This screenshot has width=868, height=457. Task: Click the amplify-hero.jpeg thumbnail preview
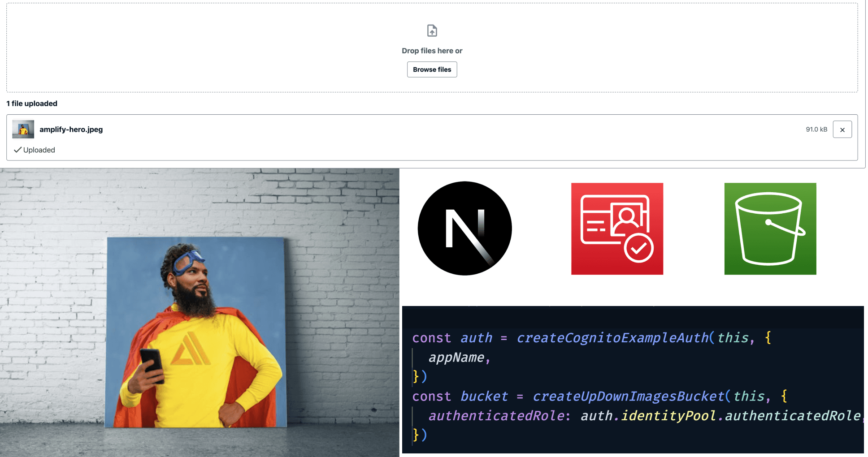point(22,129)
